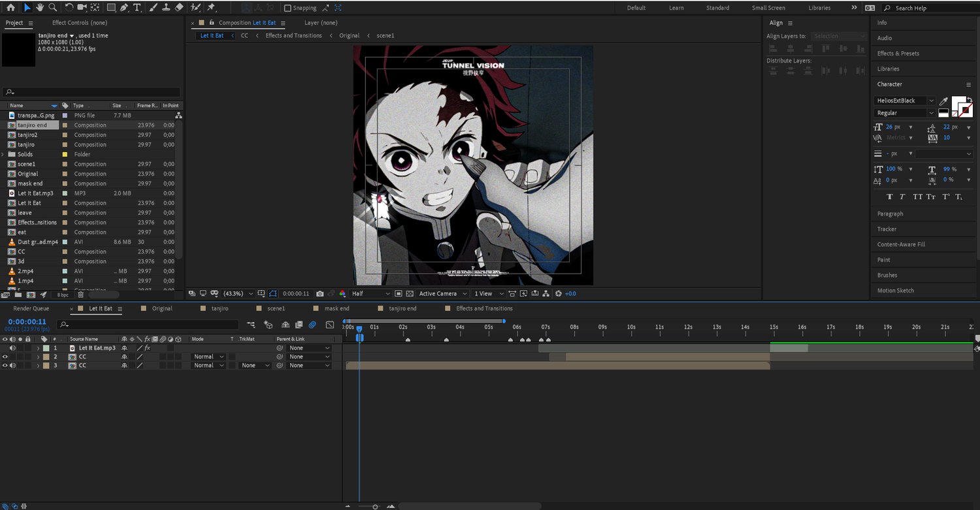Select the Roto Brush tool
980x510 pixels.
click(195, 8)
